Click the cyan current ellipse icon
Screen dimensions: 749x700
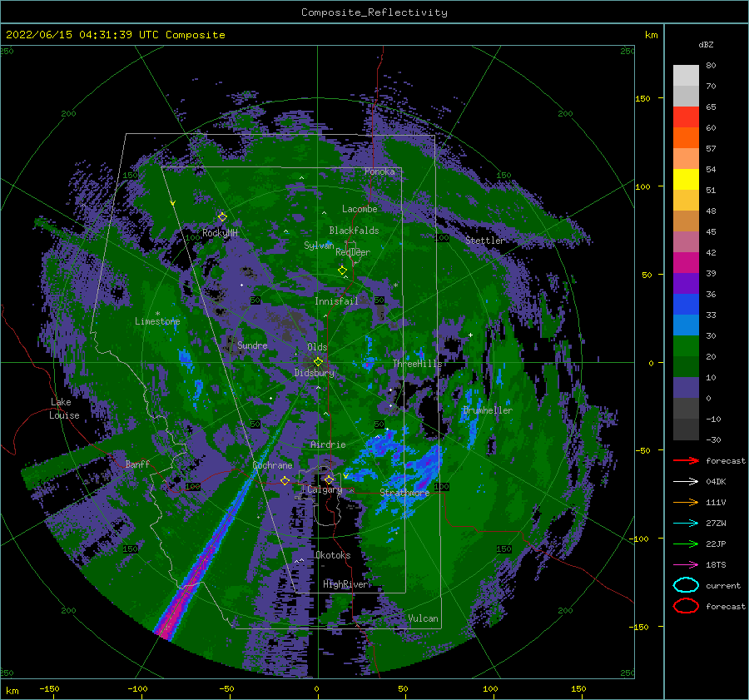click(x=686, y=585)
